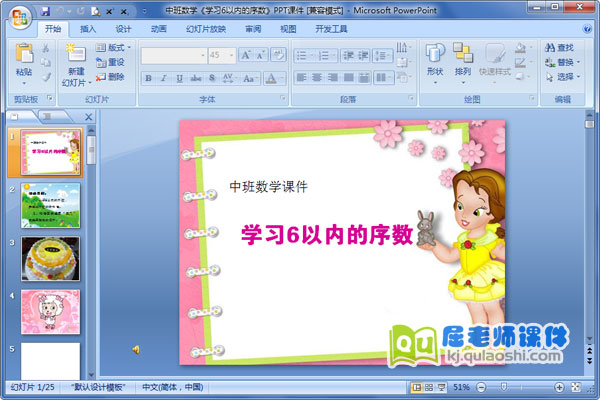The width and height of the screenshot is (600, 400).
Task: Switch to 开发工具 tab
Action: [331, 29]
